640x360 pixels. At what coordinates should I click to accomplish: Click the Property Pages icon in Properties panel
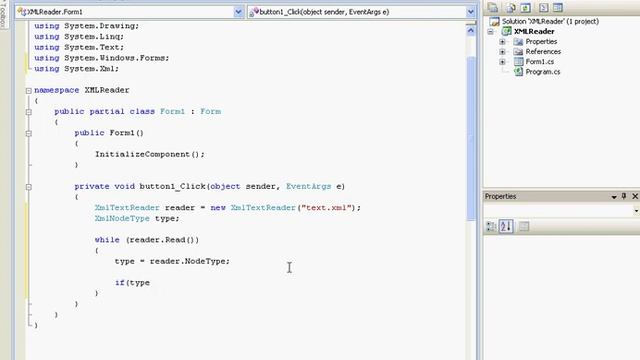point(524,227)
